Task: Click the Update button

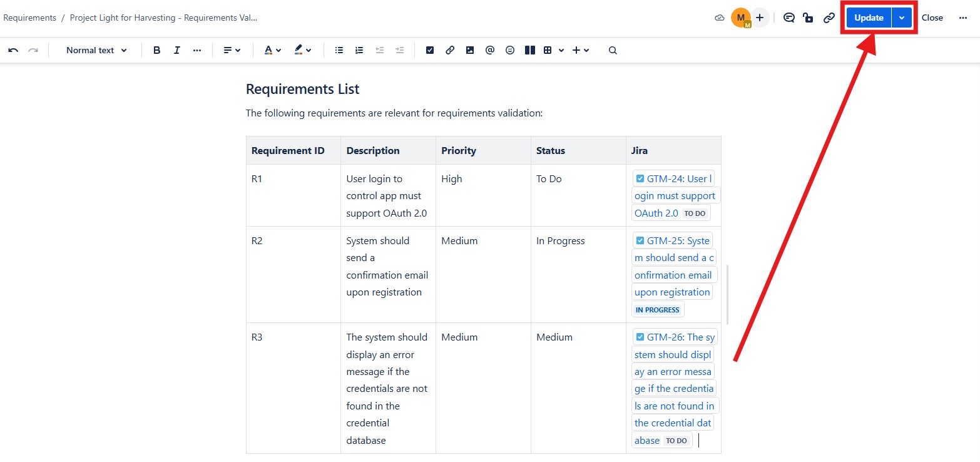Action: 869,18
